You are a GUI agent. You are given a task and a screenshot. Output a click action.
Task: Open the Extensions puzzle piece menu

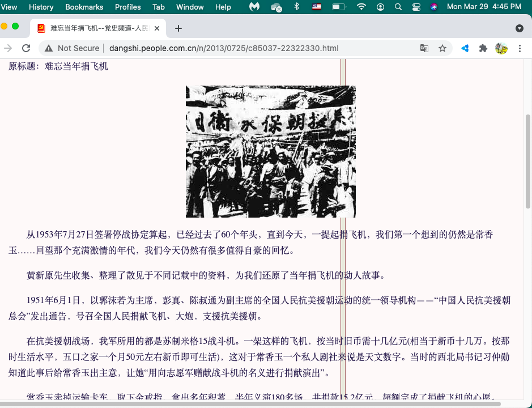[483, 48]
